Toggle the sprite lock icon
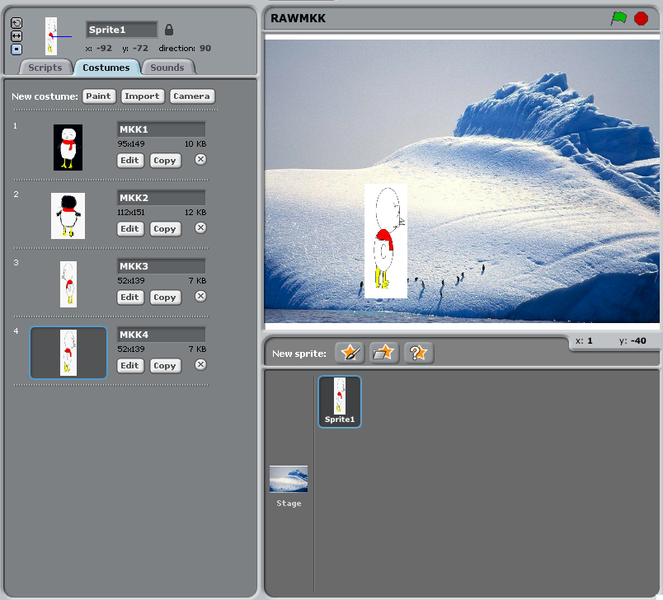Screen dimensions: 663x600 tap(169, 30)
